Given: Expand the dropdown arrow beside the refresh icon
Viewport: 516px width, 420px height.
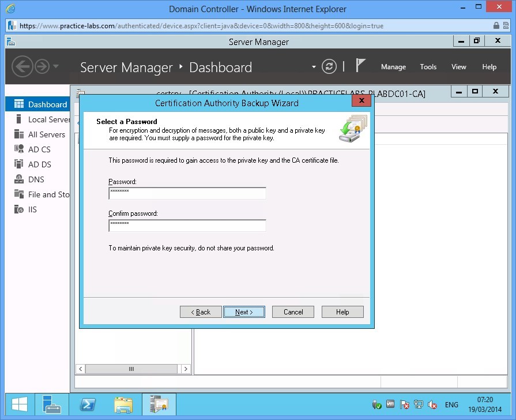Looking at the screenshot, I should [314, 67].
